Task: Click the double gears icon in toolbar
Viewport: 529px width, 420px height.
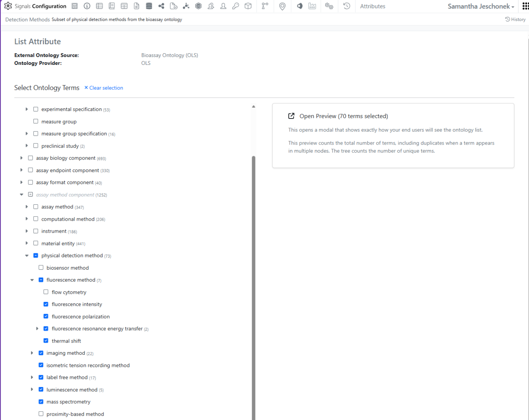Action: [x=329, y=6]
